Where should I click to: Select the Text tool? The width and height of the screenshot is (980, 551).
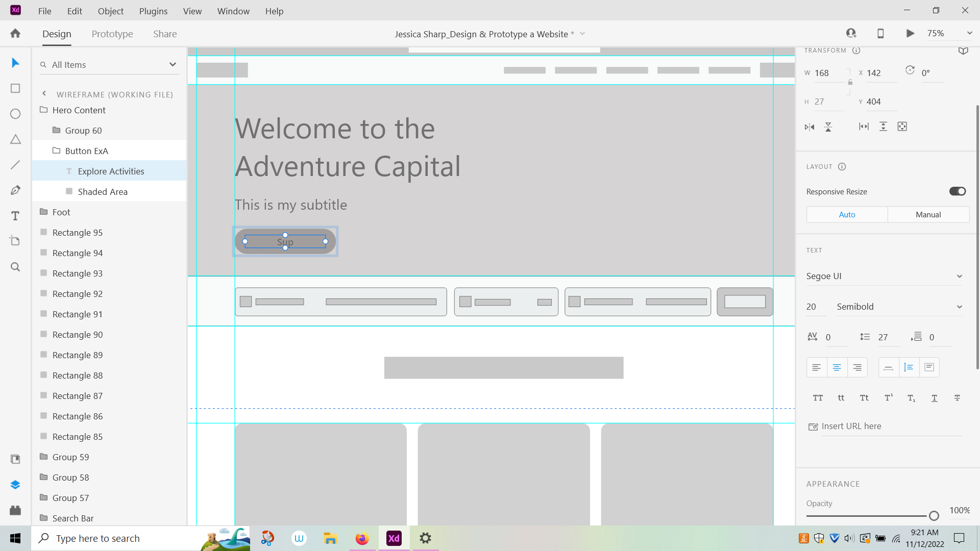pos(15,215)
